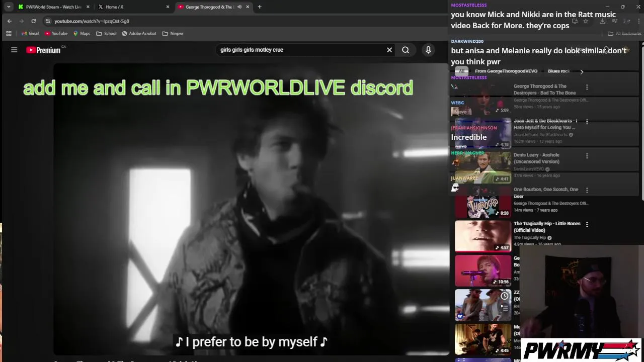This screenshot has width=644, height=362.
Task: Clear the YouTube search box text
Action: pyautogui.click(x=389, y=50)
